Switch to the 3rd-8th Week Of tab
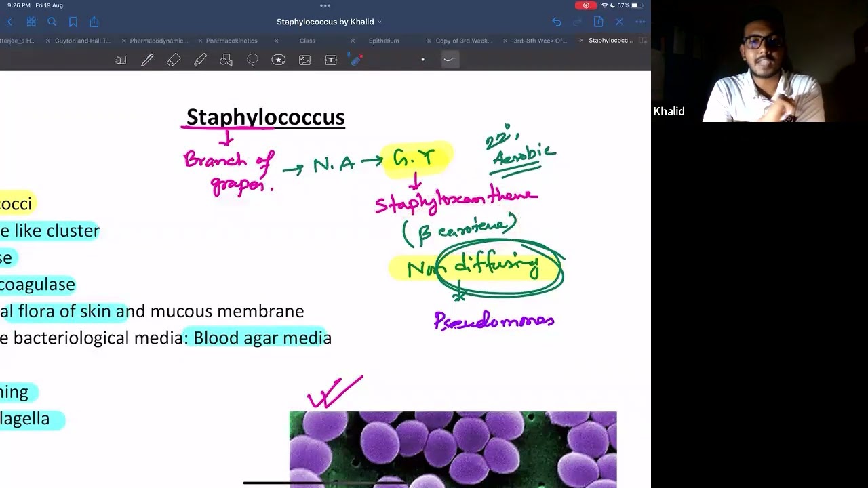 tap(540, 41)
